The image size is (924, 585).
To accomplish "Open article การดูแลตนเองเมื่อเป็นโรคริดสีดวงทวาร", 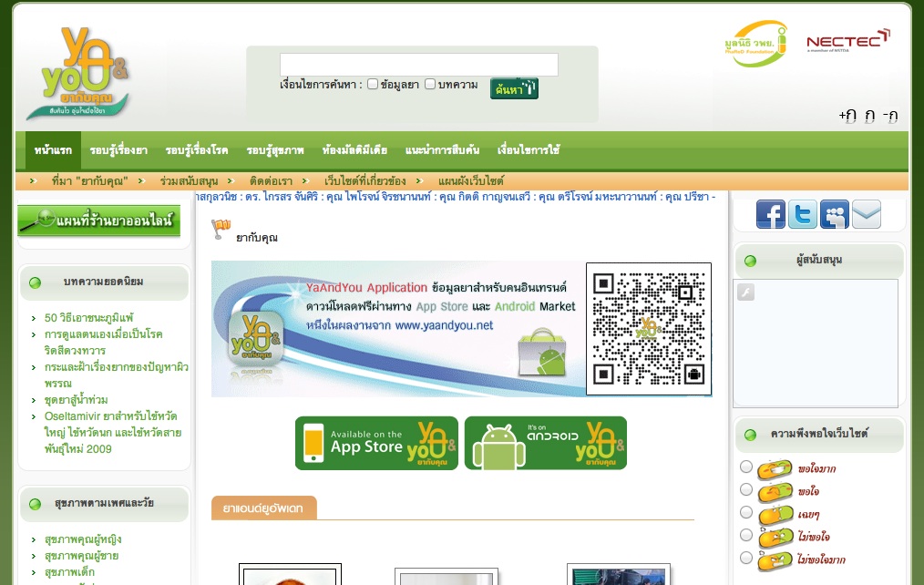I will (104, 343).
